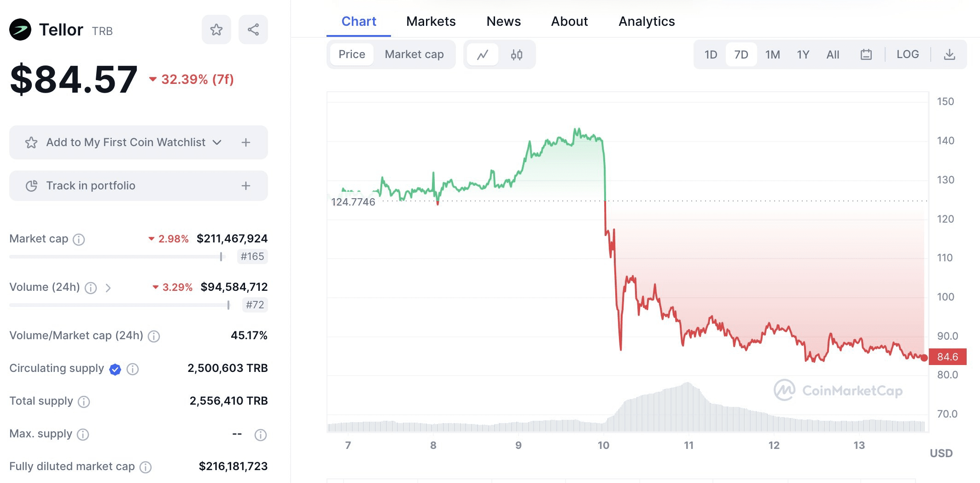Open the Analytics tab
Viewport: 980px width, 483px height.
point(646,22)
